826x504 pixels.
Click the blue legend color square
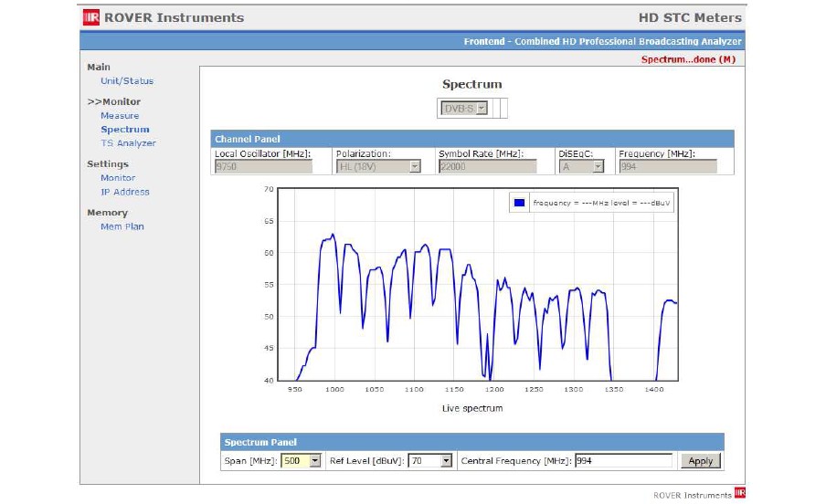tap(519, 203)
